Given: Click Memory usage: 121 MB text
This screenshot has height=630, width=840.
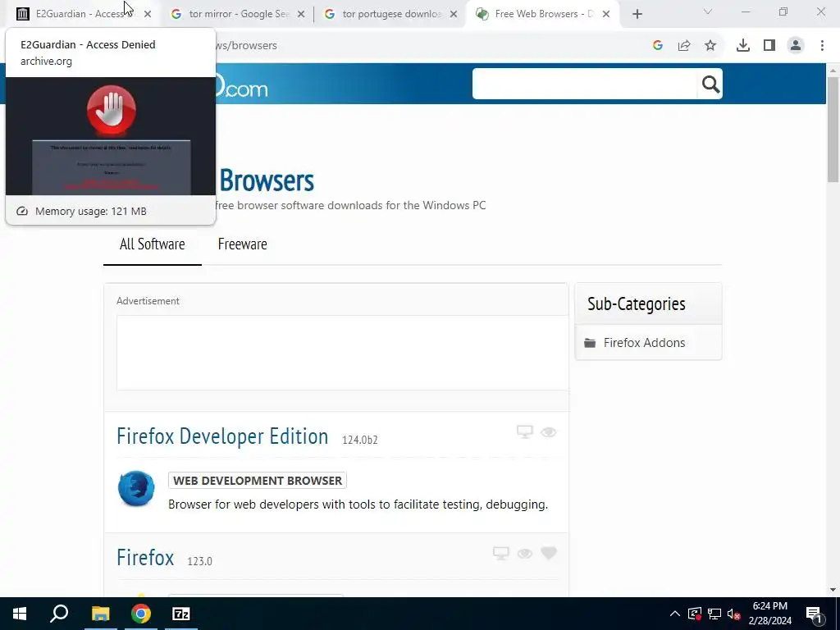Looking at the screenshot, I should (90, 211).
